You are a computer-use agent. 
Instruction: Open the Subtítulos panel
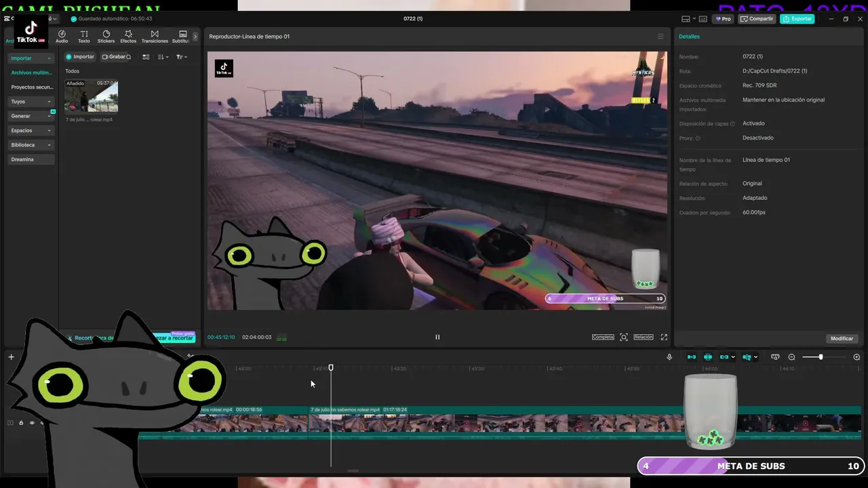coord(181,37)
